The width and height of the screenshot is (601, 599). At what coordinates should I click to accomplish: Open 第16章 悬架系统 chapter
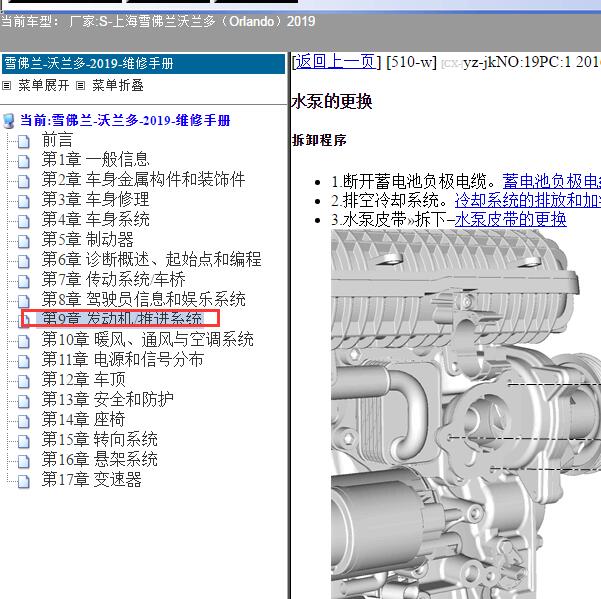[100, 459]
